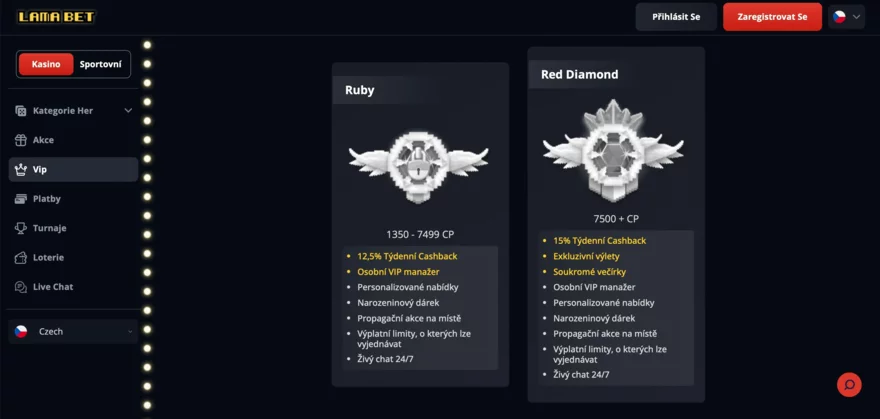Click the Turnaje trophy icon
Image resolution: width=880 pixels, height=419 pixels.
[x=22, y=228]
